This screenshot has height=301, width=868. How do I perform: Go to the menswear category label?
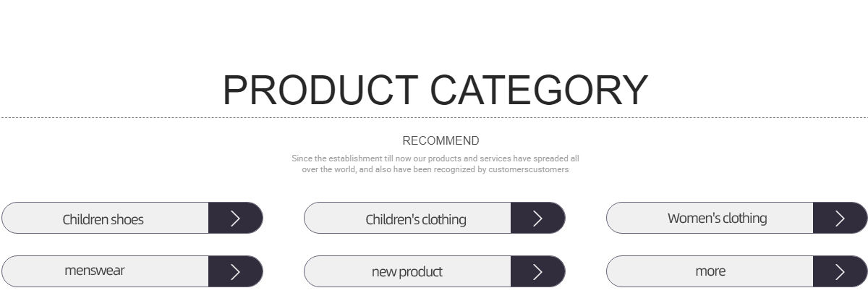click(x=95, y=271)
